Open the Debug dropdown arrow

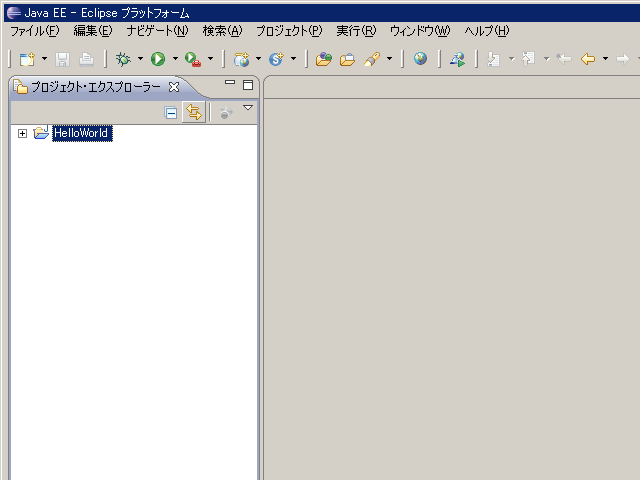(140, 59)
